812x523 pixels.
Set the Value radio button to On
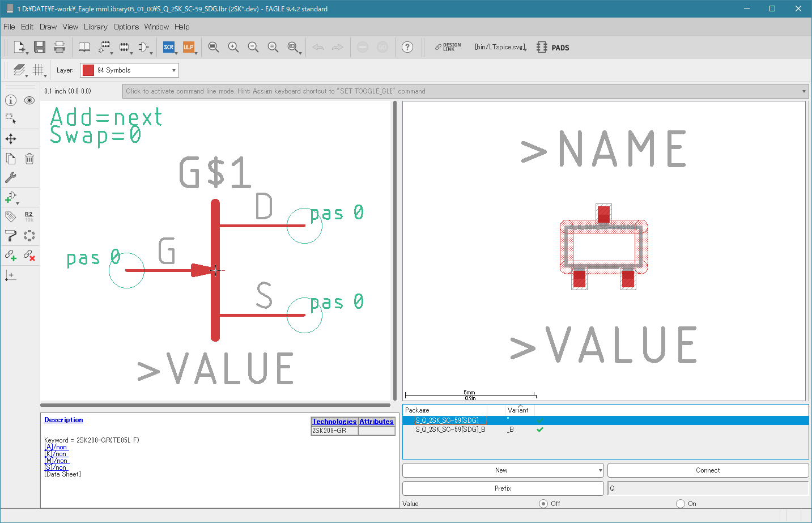tap(681, 504)
